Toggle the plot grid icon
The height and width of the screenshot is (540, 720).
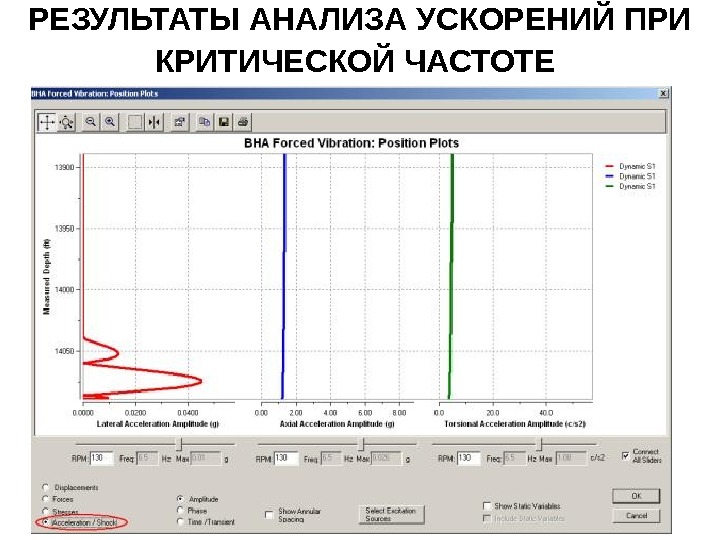(135, 122)
